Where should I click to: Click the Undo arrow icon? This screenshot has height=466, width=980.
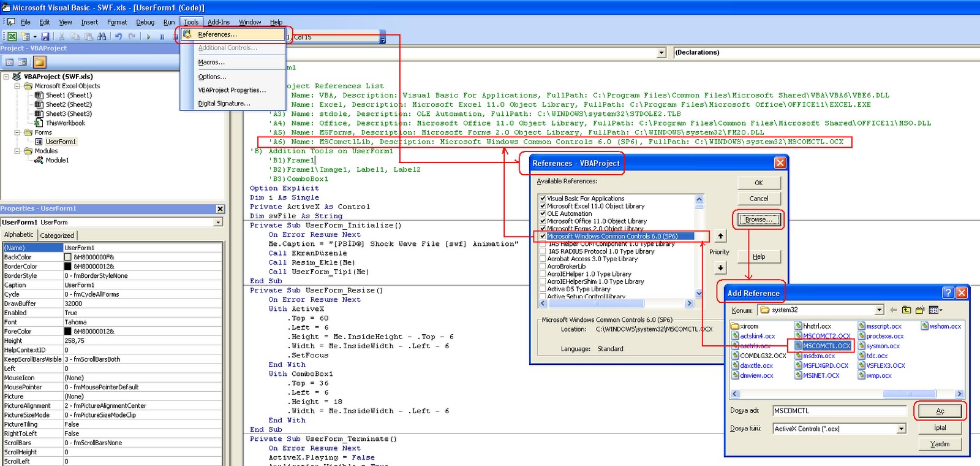[118, 37]
